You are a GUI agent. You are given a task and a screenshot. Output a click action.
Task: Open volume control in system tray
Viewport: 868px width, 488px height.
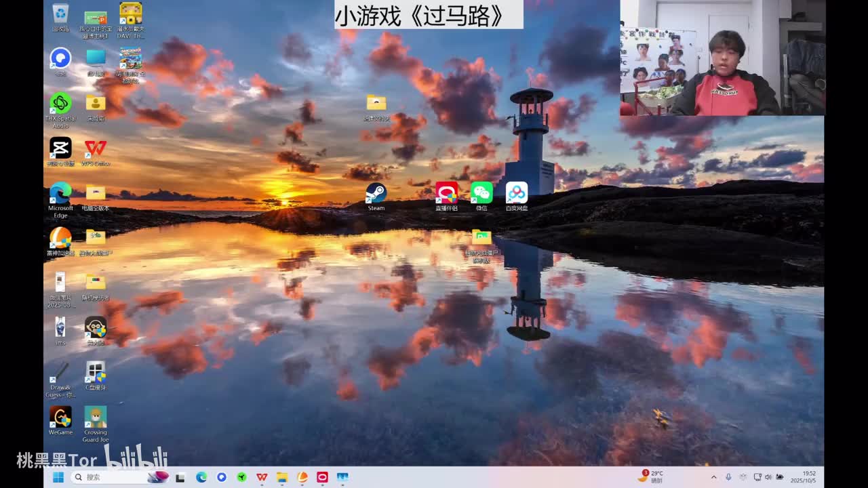click(x=768, y=477)
